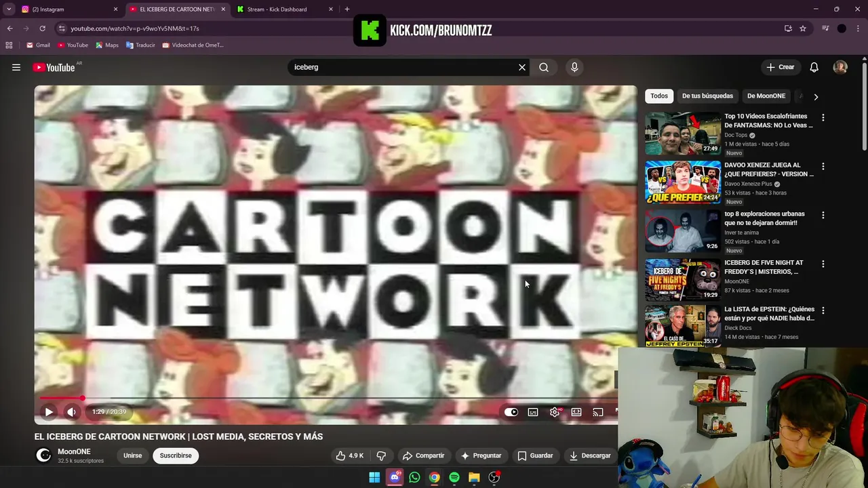Open DAVOO XENEZE JUEGA video thumbnail
The image size is (868, 488).
click(x=683, y=182)
